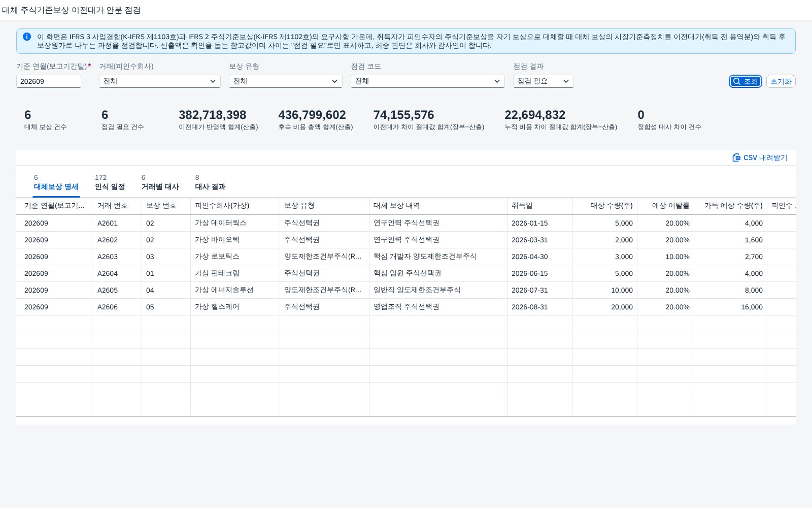The image size is (812, 508).
Task: Click the 10.00% 예상 이탈률 cell
Action: (x=665, y=257)
